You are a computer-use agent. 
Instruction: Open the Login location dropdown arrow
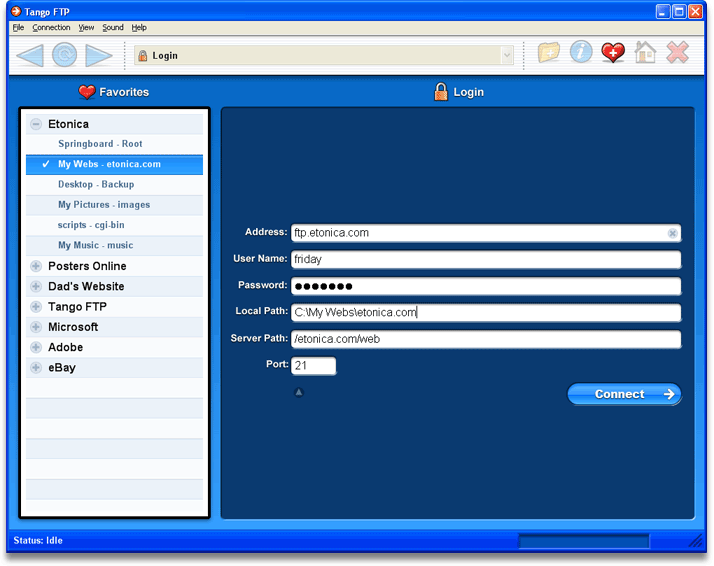[x=507, y=56]
